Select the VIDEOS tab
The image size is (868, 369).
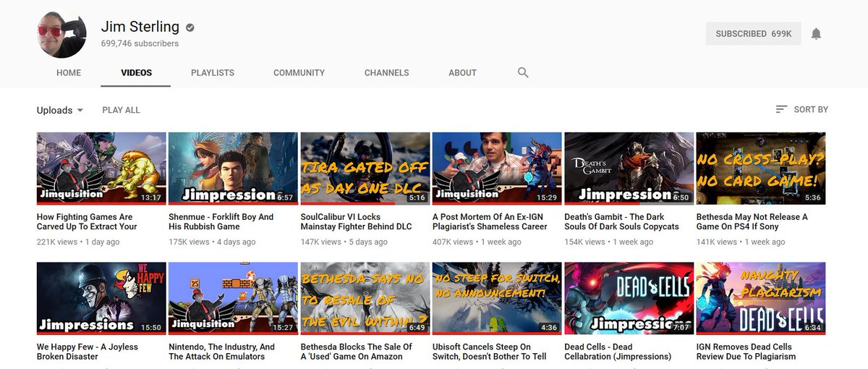pyautogui.click(x=136, y=72)
